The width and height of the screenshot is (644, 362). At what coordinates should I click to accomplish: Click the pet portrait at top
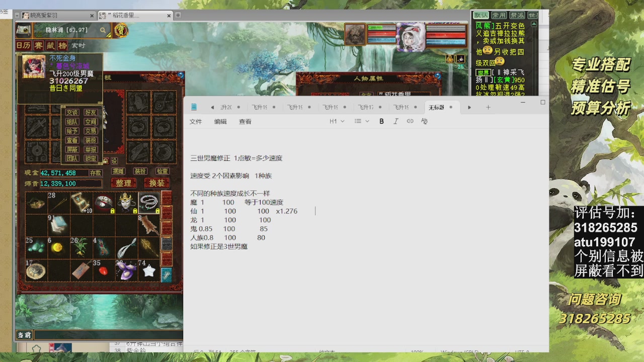tap(355, 34)
